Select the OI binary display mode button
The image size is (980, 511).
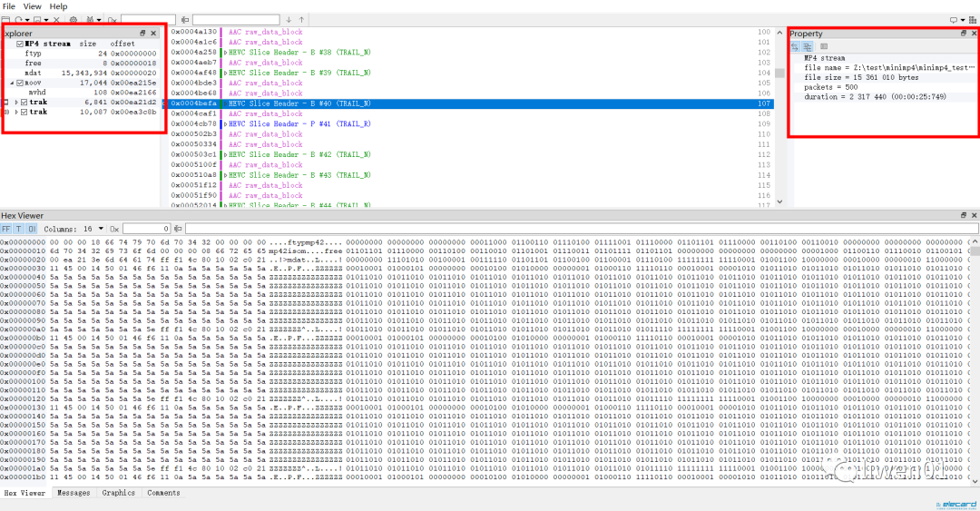(30, 229)
